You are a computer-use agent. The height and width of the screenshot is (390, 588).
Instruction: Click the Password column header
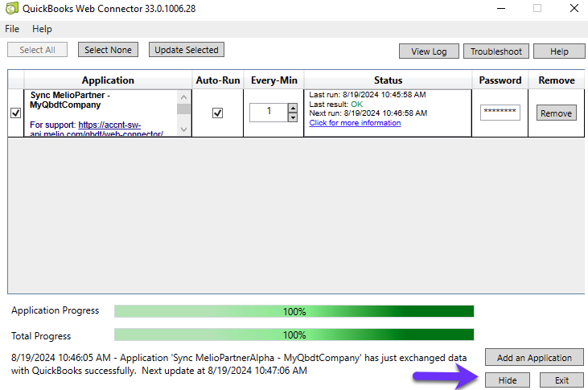tap(500, 80)
